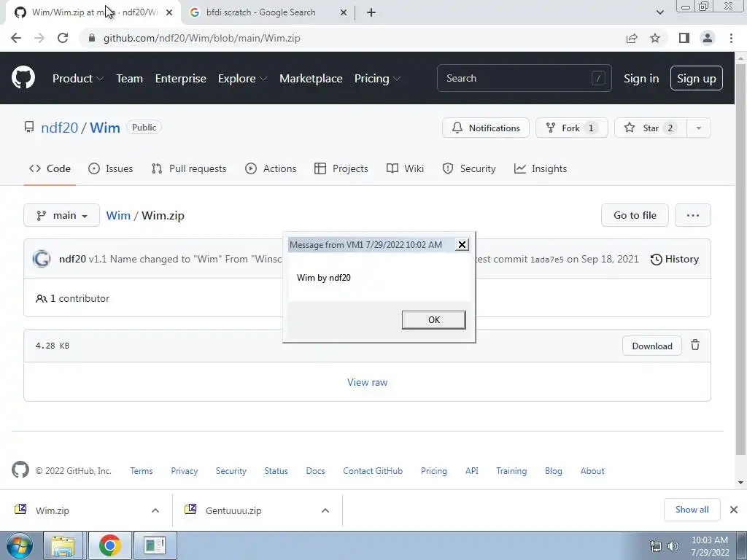Viewport: 747px width, 560px height.
Task: Open Gentuuuu.zip download options chevron
Action: (x=325, y=510)
